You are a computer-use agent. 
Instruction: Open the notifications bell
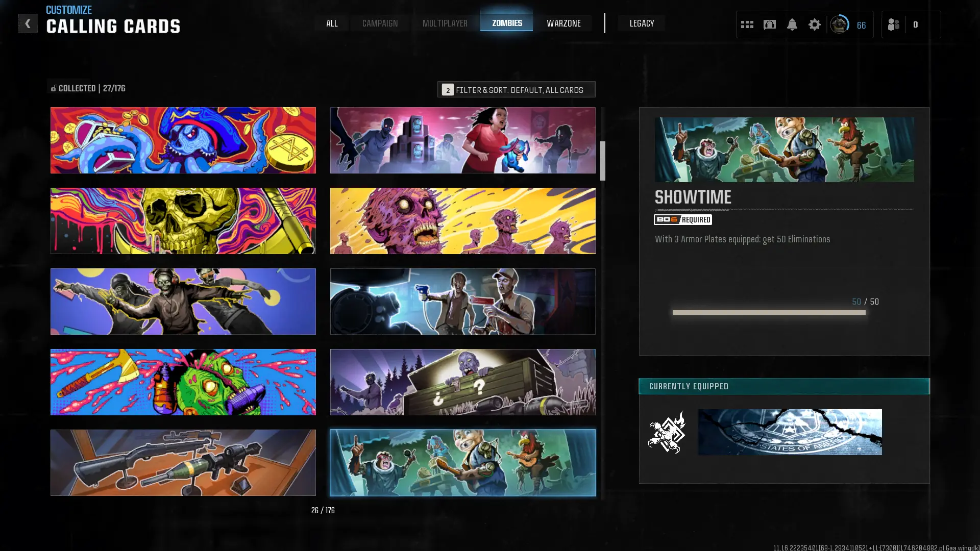pyautogui.click(x=792, y=24)
